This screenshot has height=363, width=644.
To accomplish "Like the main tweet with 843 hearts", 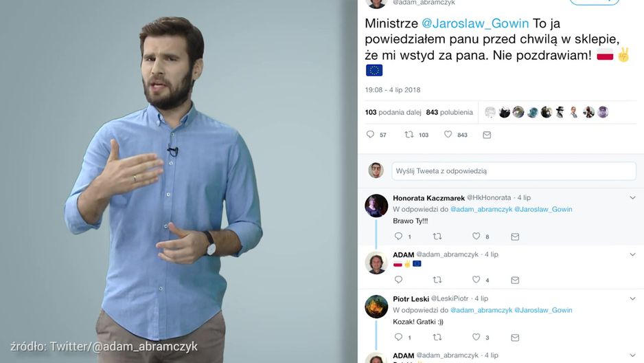I will point(448,135).
